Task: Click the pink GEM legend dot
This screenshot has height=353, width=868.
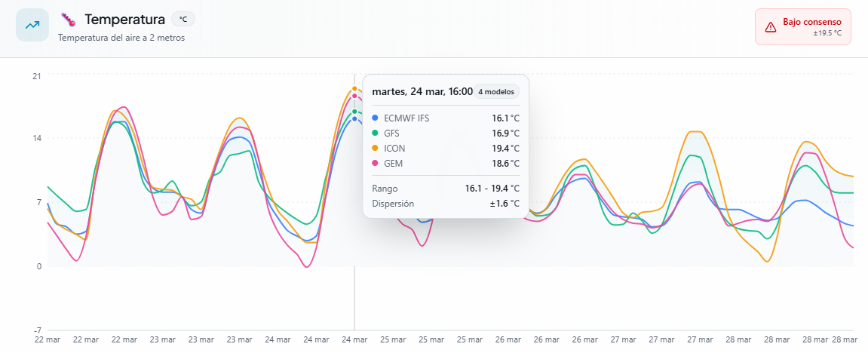Action: click(376, 164)
